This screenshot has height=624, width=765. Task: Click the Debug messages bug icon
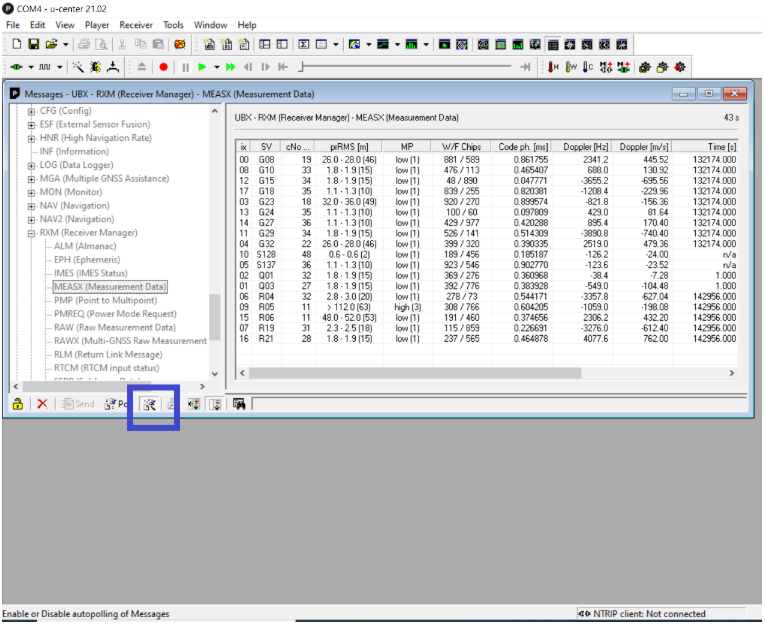click(95, 67)
